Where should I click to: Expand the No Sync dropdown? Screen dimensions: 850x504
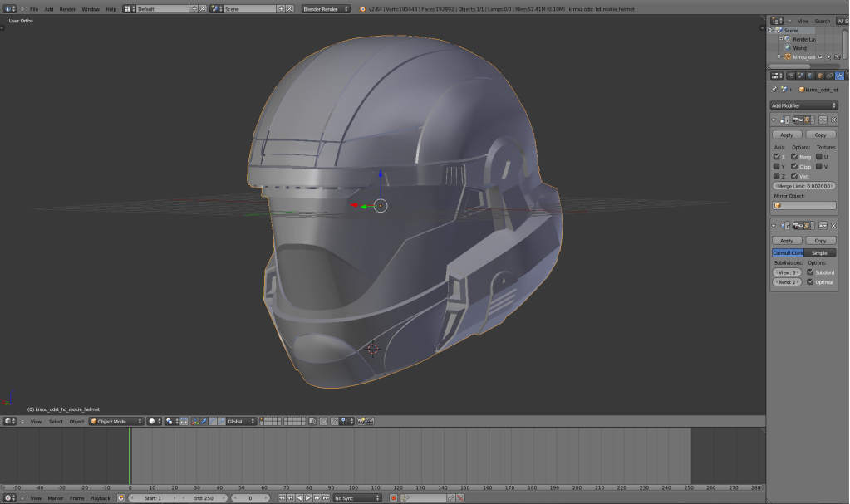[358, 498]
